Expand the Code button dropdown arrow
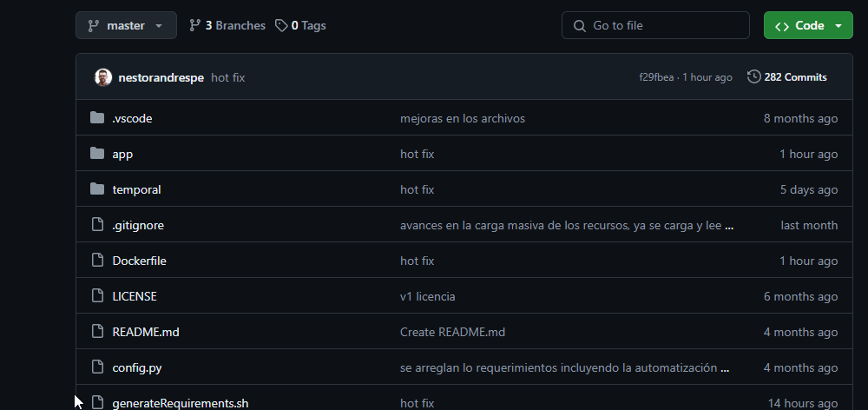 (x=838, y=26)
